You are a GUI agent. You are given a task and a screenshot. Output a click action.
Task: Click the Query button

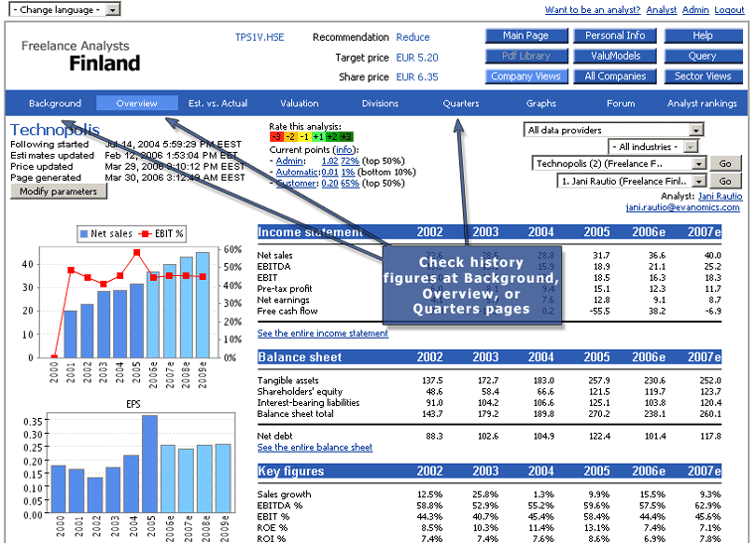click(703, 56)
